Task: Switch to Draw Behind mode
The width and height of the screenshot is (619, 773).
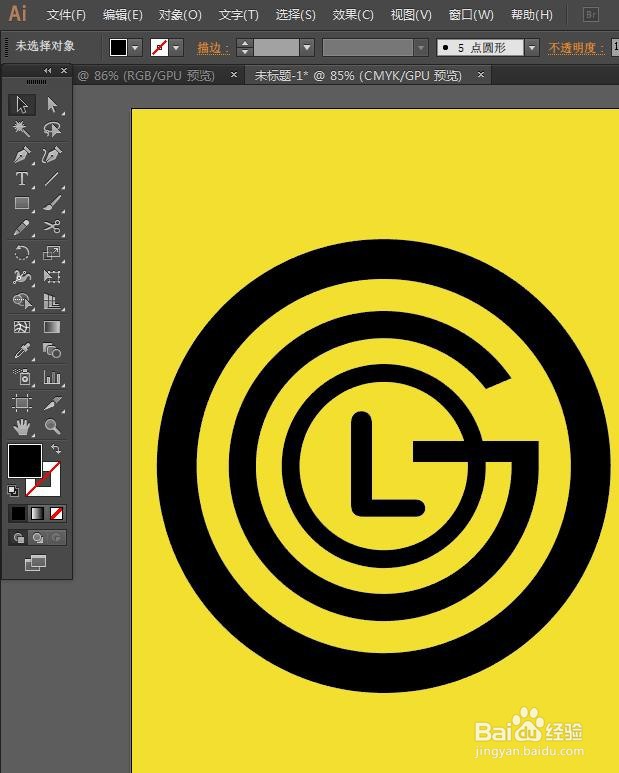Action: pos(37,537)
